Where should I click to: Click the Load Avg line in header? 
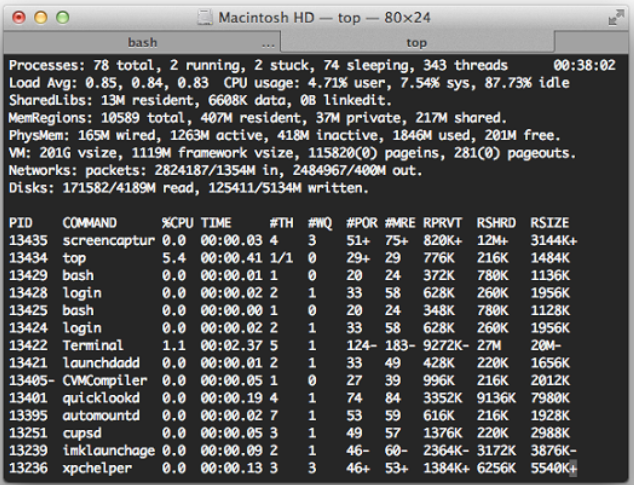[100, 83]
